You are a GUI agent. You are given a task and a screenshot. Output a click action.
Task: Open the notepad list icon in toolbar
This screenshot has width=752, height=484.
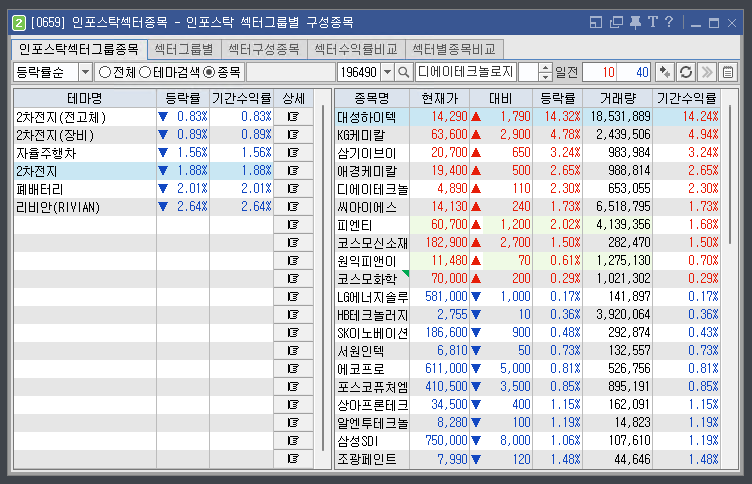[x=728, y=72]
